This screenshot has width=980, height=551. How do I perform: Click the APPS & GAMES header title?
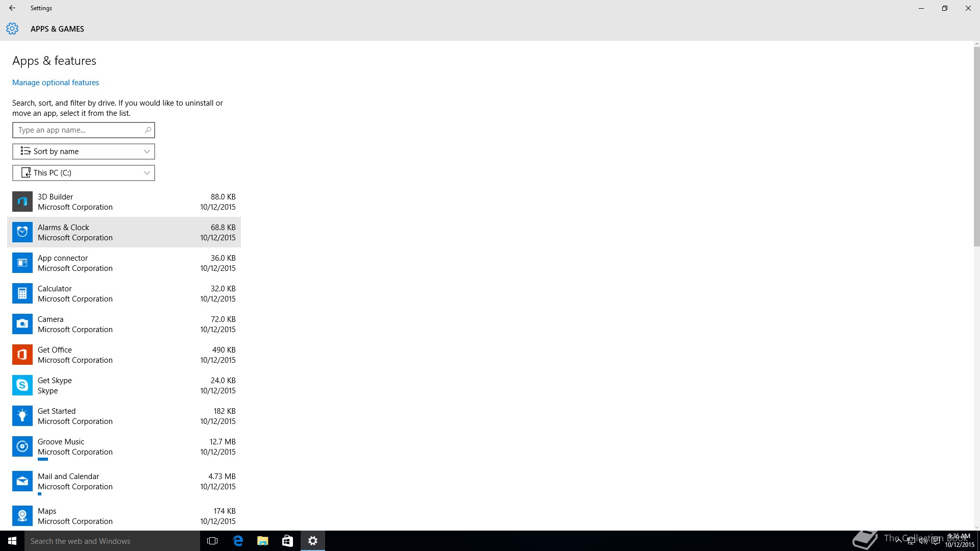(x=57, y=29)
